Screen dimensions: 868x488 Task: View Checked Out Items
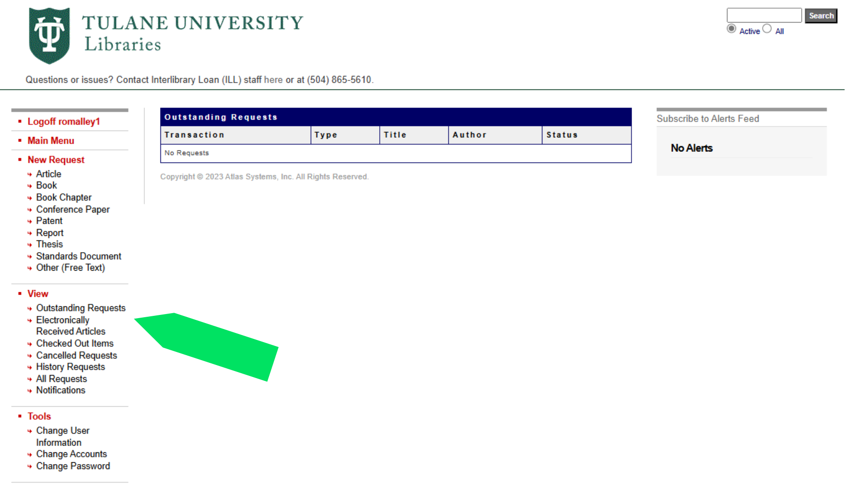75,343
